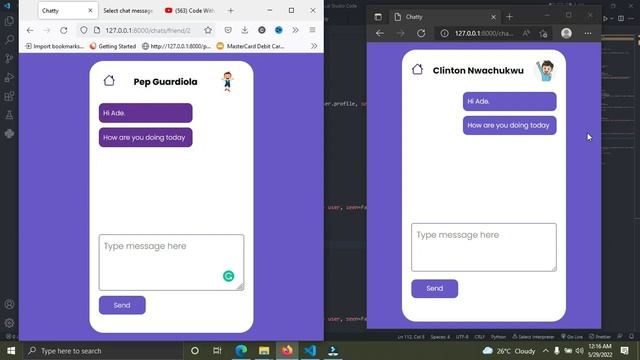The height and width of the screenshot is (360, 640).
Task: Open a new tab in Edge
Action: coord(509,17)
